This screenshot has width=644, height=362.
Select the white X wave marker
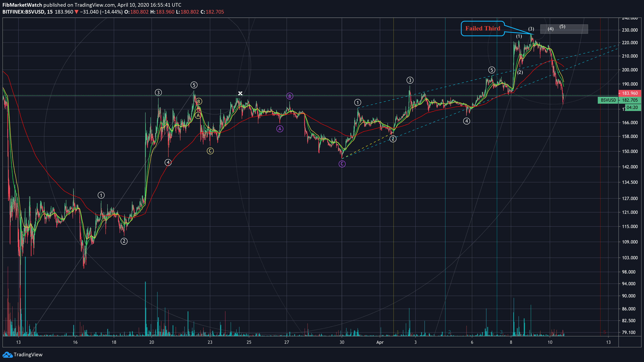[240, 93]
